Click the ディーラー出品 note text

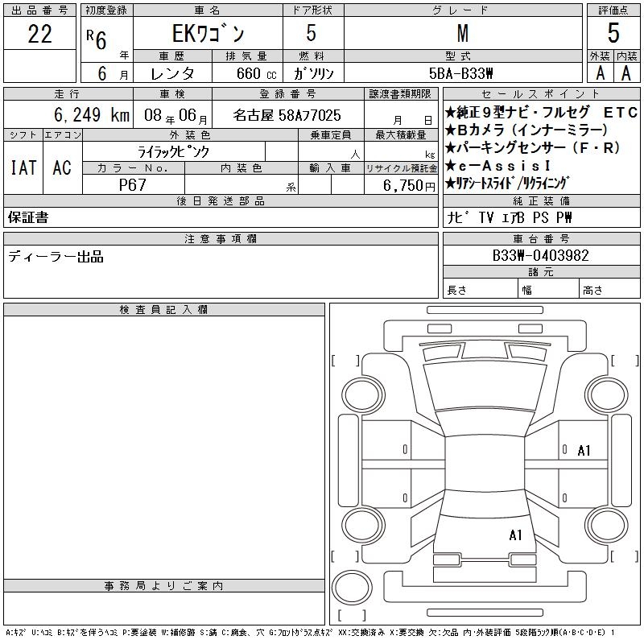(x=56, y=258)
